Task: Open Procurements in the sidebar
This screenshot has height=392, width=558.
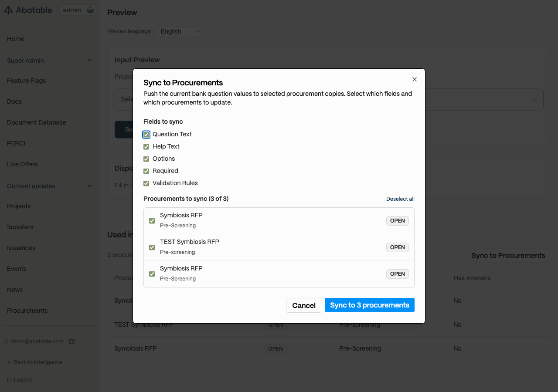Action: [27, 311]
